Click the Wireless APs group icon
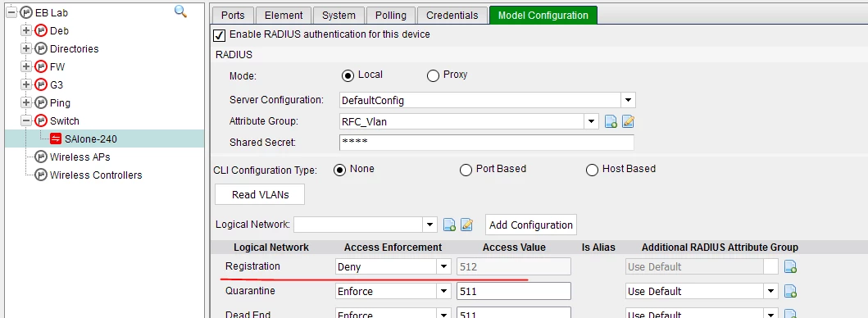 pos(41,157)
